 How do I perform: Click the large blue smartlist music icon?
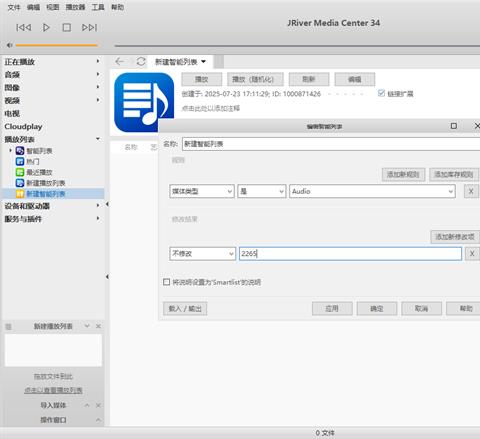click(144, 102)
